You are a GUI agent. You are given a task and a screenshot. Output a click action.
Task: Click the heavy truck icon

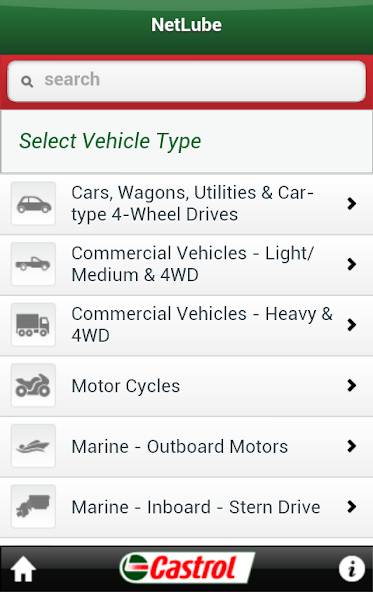point(34,325)
